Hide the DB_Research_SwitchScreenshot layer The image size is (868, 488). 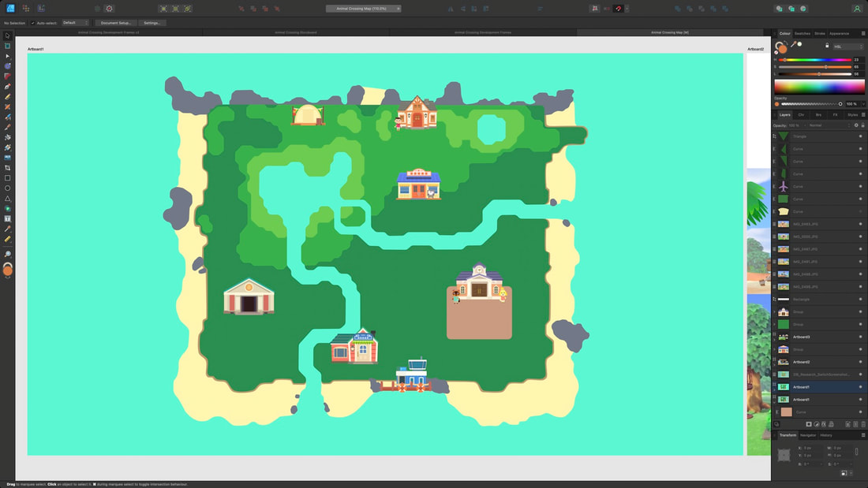860,374
